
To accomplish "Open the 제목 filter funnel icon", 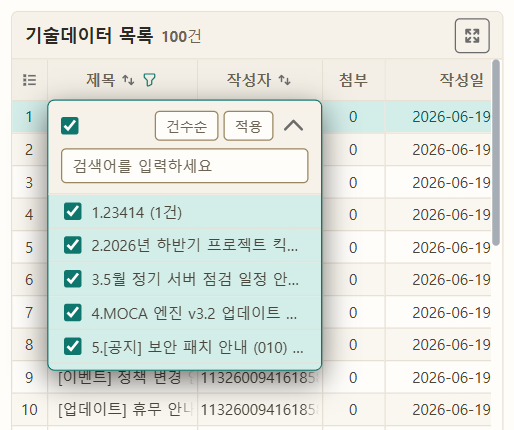I will click(149, 80).
